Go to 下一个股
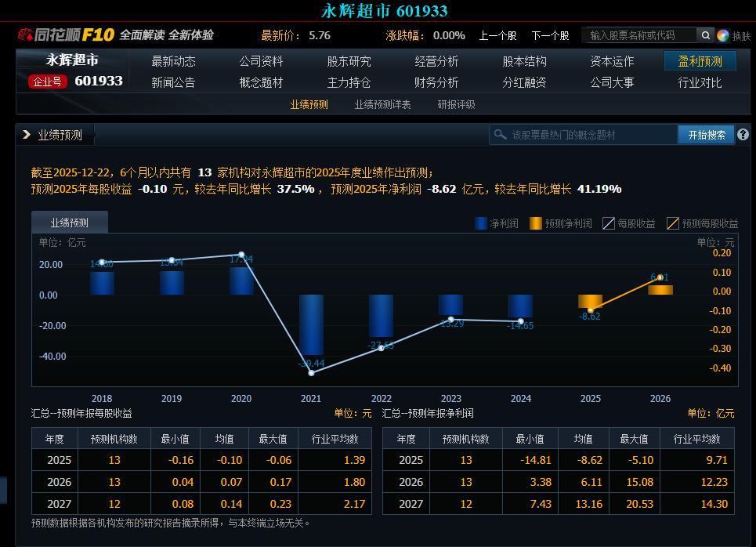 pyautogui.click(x=550, y=36)
